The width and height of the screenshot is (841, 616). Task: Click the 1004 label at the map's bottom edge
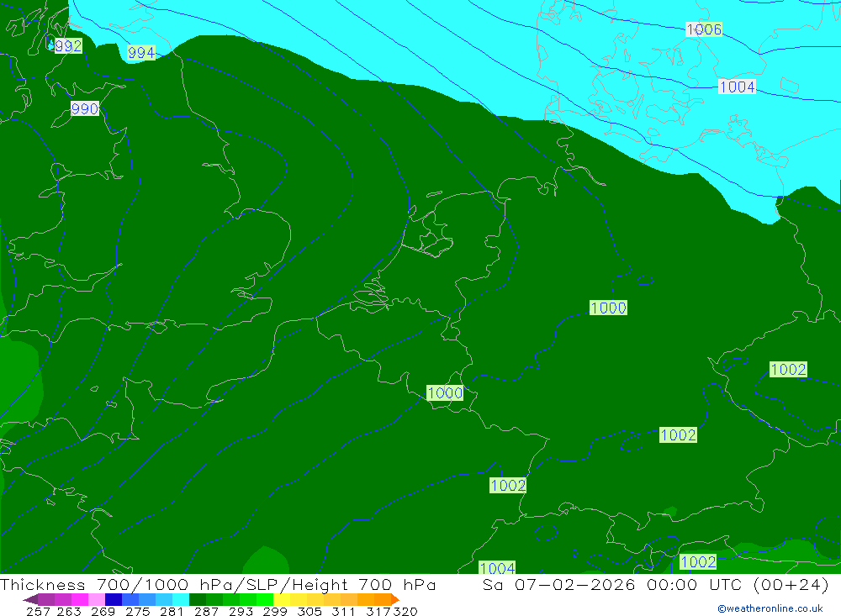[497, 568]
